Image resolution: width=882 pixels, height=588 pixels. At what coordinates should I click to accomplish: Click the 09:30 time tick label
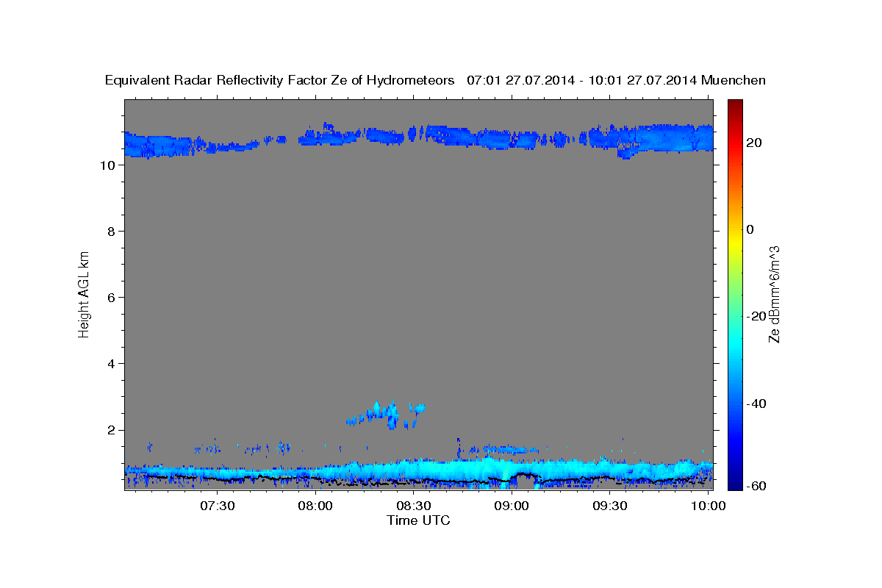pyautogui.click(x=610, y=506)
